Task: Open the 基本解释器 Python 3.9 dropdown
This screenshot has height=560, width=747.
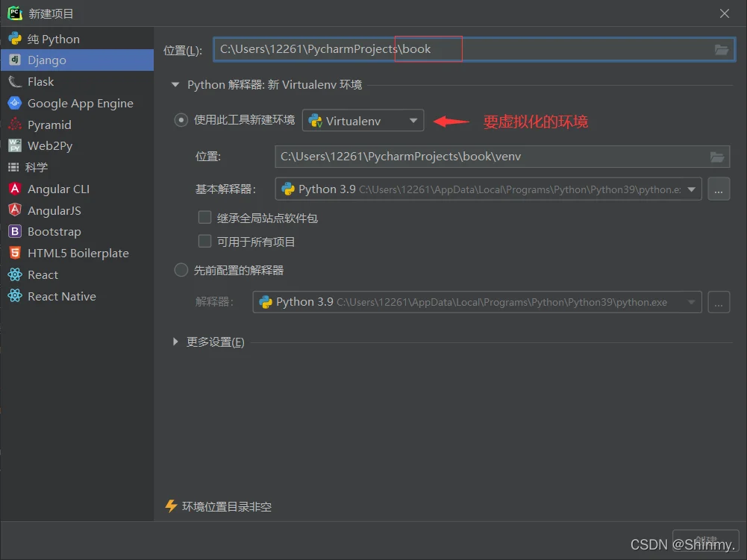Action: pos(488,189)
